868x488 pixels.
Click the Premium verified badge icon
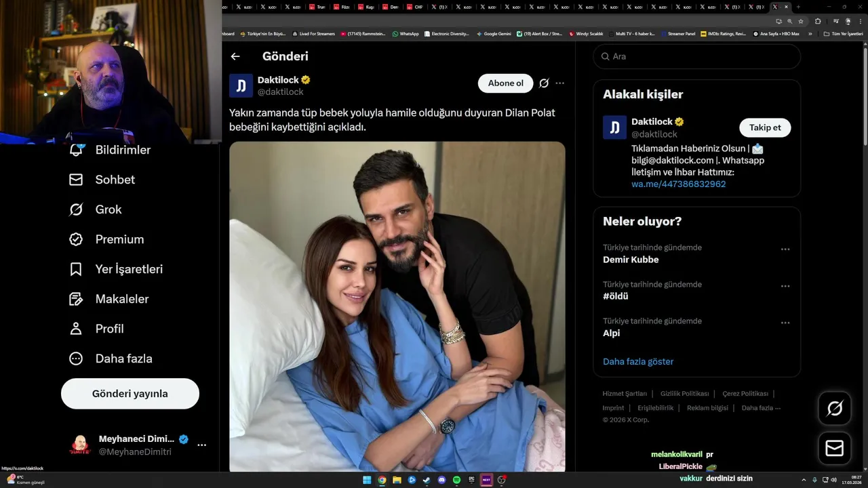pos(76,239)
